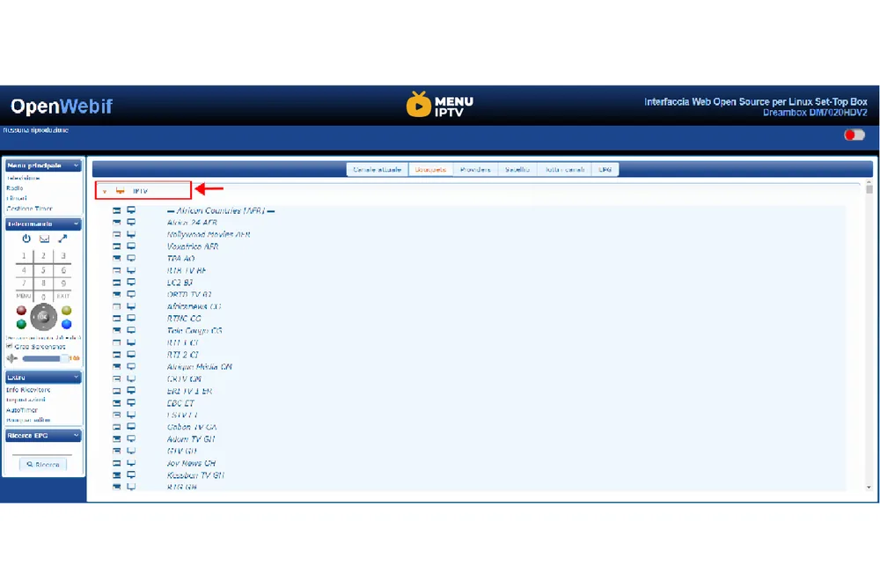Click the stream monitor icon for LC2 BJ
The height and width of the screenshot is (588, 880).
131,283
